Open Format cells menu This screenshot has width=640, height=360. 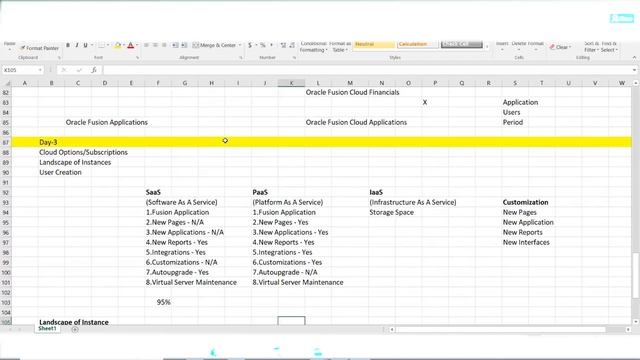[536, 46]
